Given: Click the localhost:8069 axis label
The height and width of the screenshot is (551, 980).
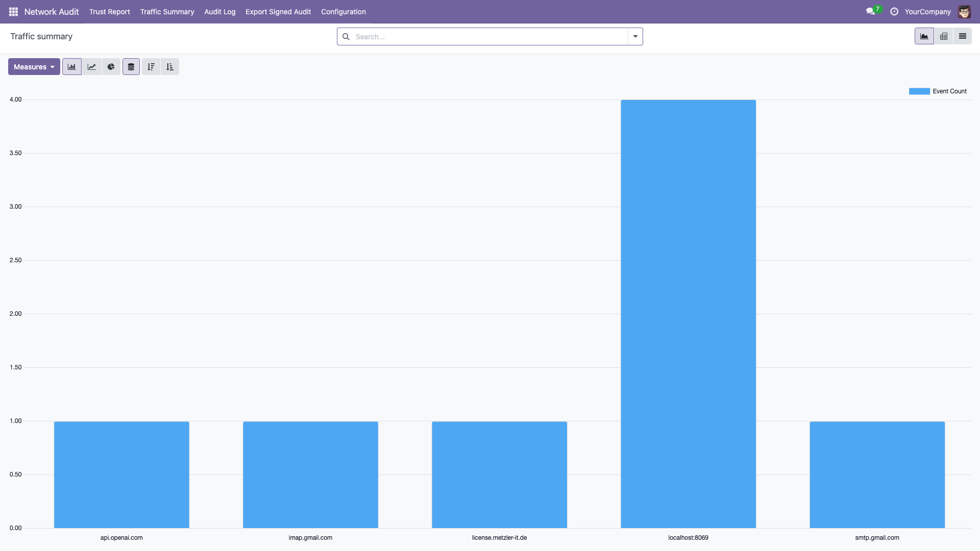Looking at the screenshot, I should point(688,538).
